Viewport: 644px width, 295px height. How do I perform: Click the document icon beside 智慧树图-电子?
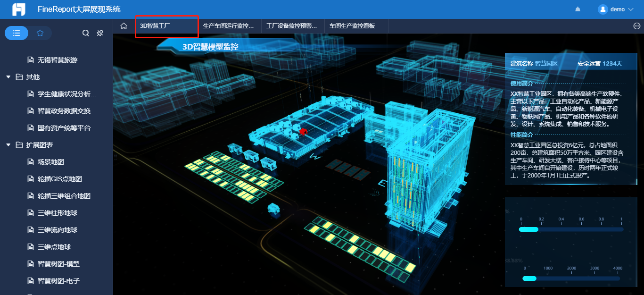(x=31, y=281)
